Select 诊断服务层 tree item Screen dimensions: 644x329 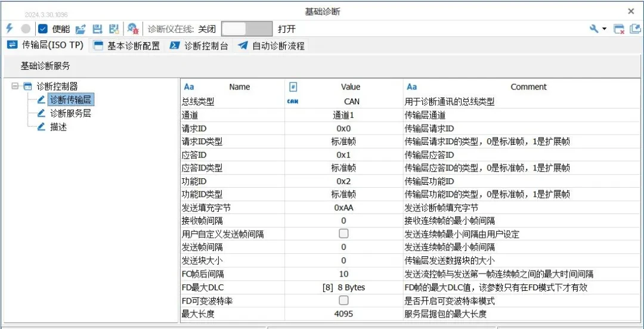pos(70,113)
